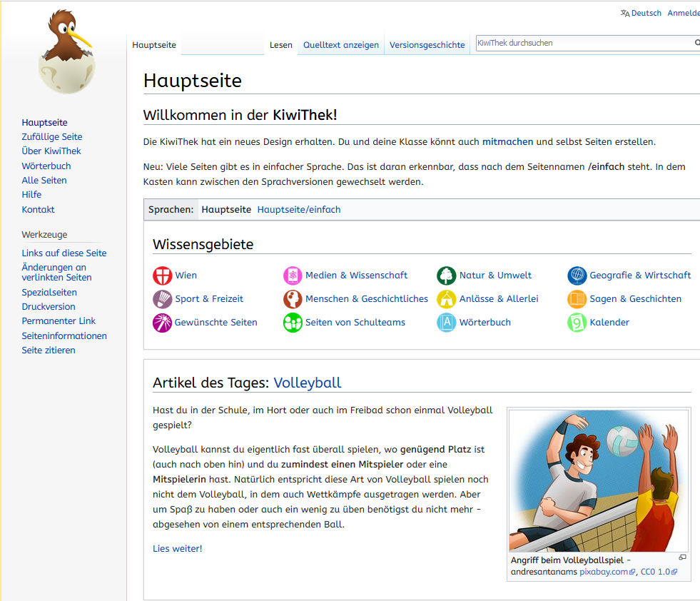
Task: Open Über KiwiThek sidebar link
Action: click(x=51, y=151)
